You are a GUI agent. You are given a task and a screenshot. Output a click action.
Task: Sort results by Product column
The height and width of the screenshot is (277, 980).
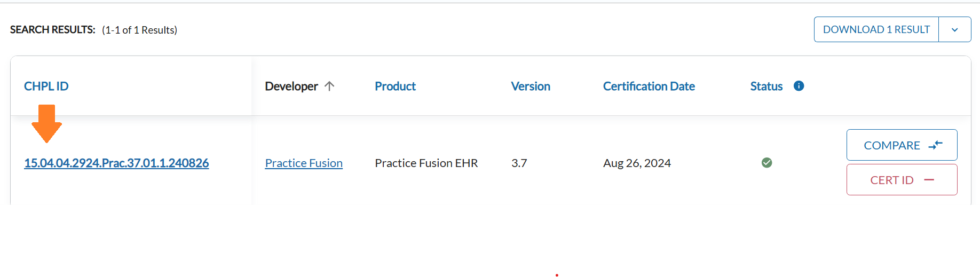coord(395,86)
